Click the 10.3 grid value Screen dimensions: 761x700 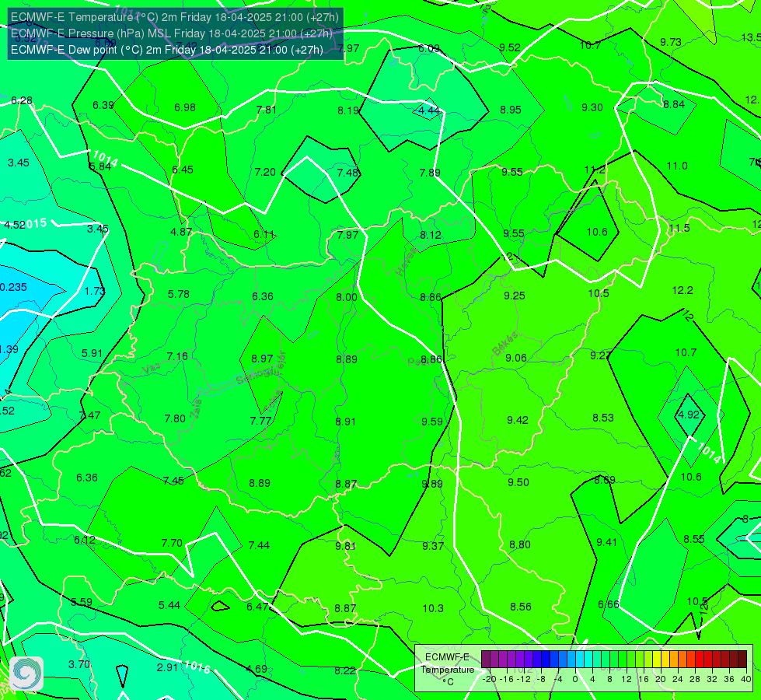[x=433, y=608]
